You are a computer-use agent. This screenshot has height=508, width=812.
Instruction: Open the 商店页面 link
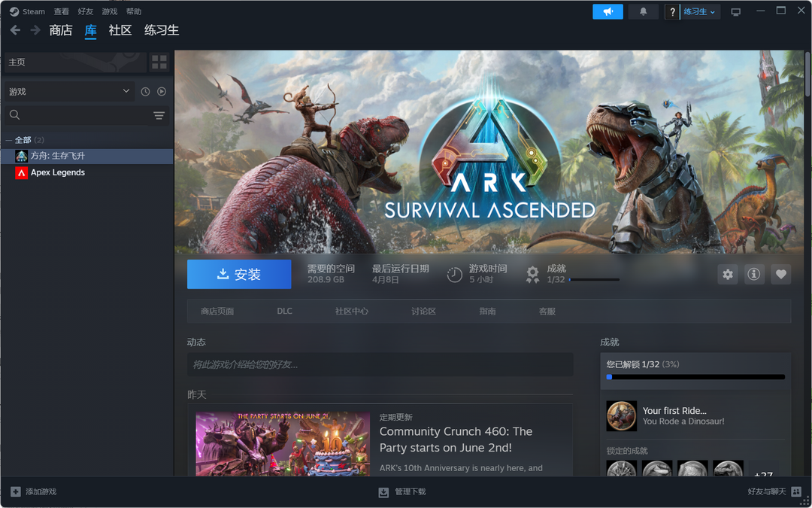(217, 311)
